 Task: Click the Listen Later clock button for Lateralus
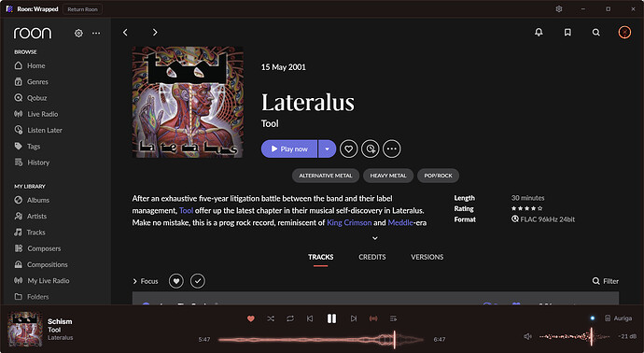point(370,148)
